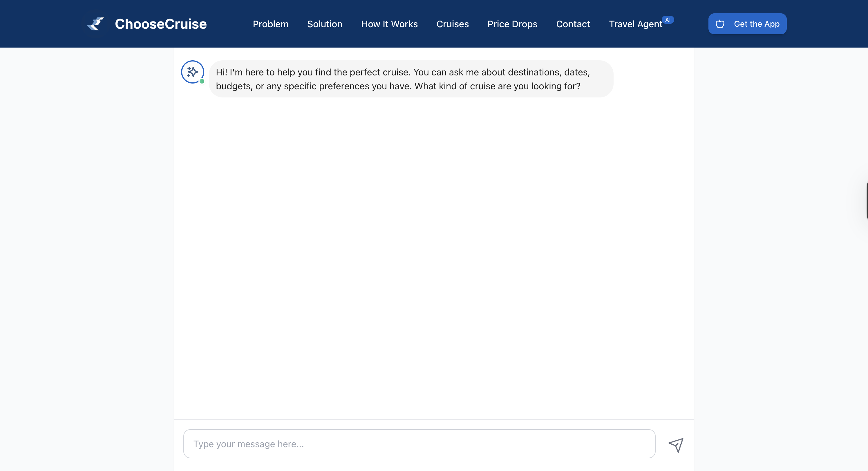Go to the Solution nav item
This screenshot has width=868, height=471.
325,24
